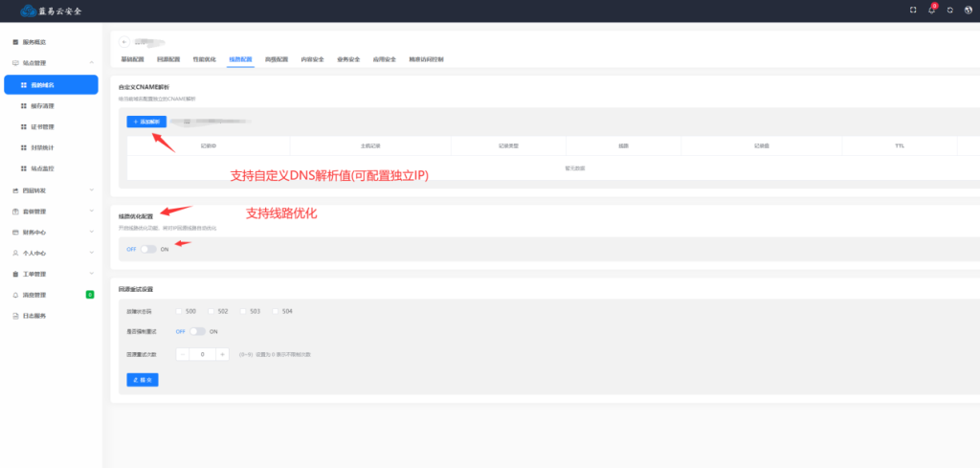The image size is (980, 468).
Task: Expand the 套餐管理 sidebar group
Action: (x=92, y=212)
